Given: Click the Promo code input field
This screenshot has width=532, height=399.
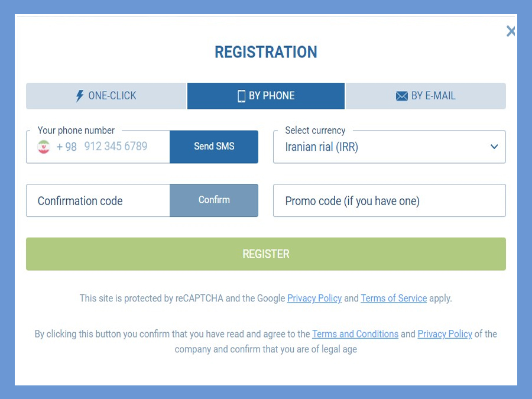Looking at the screenshot, I should coord(389,200).
